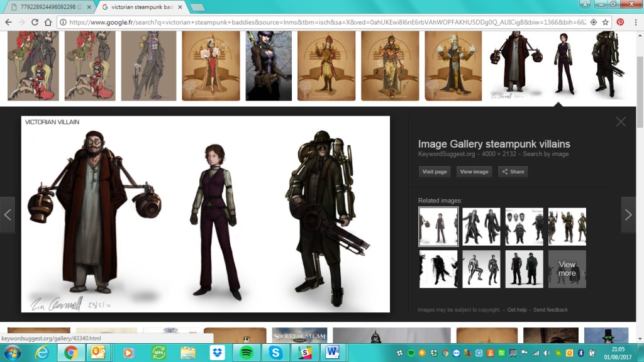Close the image preview panel
This screenshot has width=644, height=362.
621,122
